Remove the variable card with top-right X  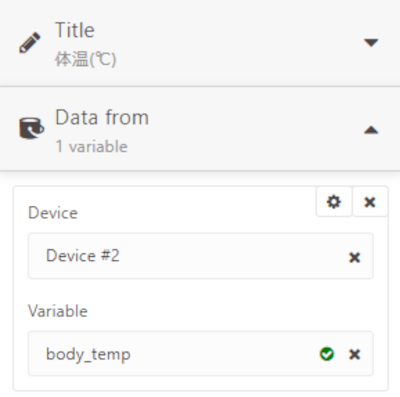point(370,202)
